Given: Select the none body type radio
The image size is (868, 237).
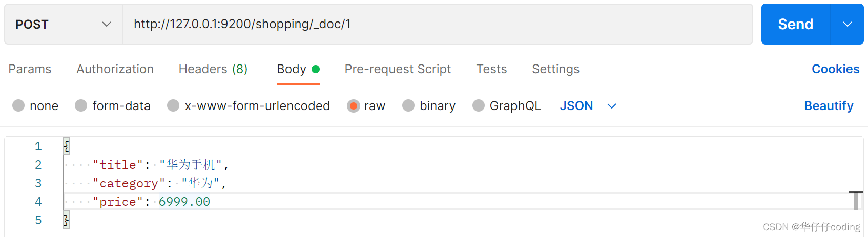Looking at the screenshot, I should tap(18, 106).
